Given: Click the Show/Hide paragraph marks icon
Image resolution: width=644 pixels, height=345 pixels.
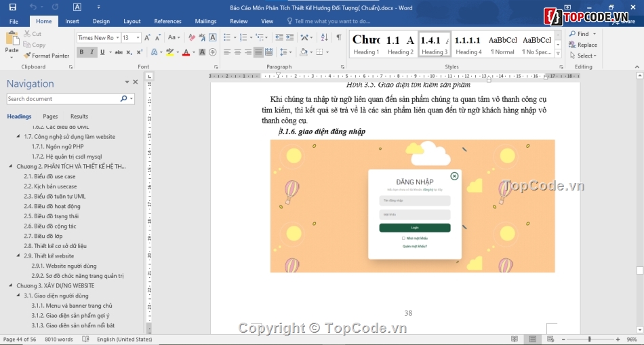Looking at the screenshot, I should pyautogui.click(x=338, y=37).
